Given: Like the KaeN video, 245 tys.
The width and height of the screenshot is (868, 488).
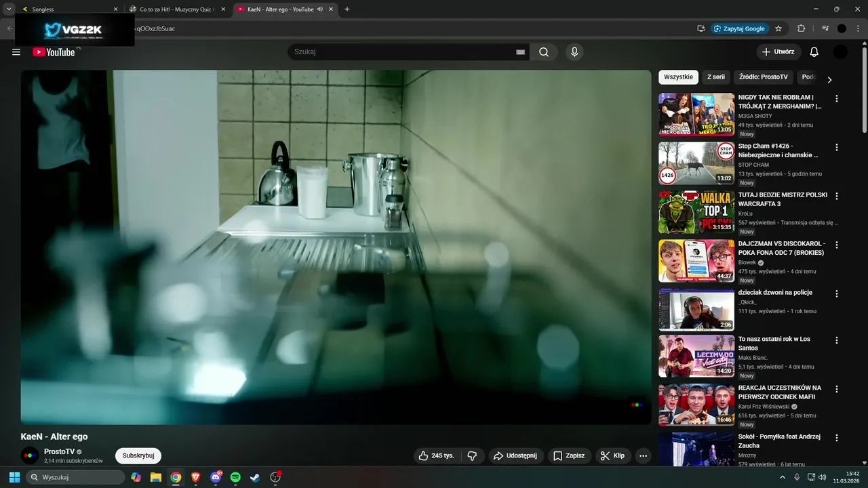Looking at the screenshot, I should [x=436, y=455].
